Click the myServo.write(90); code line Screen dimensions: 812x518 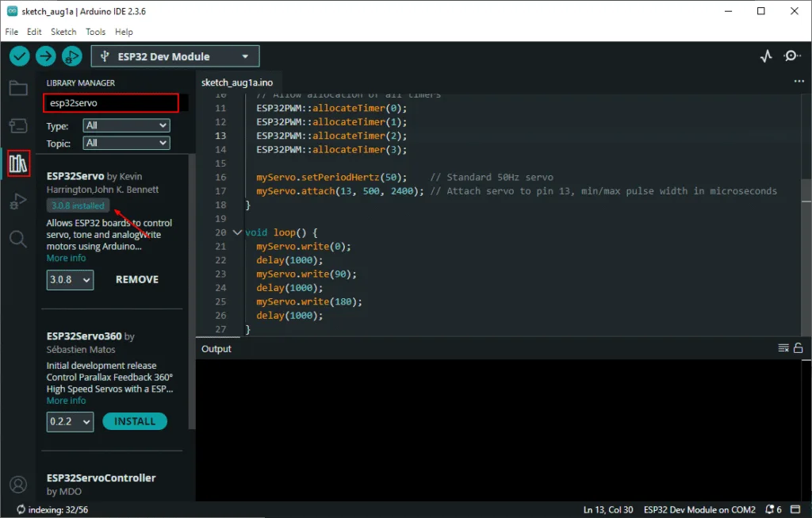(307, 274)
